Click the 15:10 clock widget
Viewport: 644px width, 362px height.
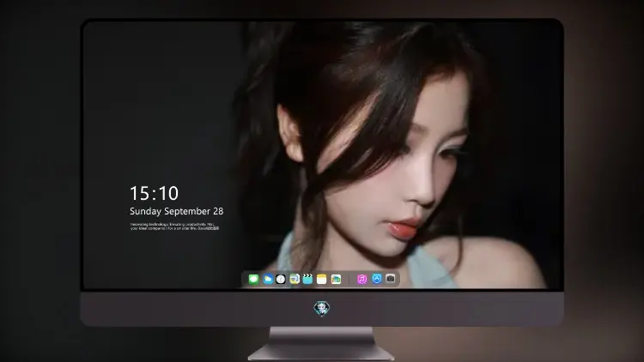coord(154,193)
